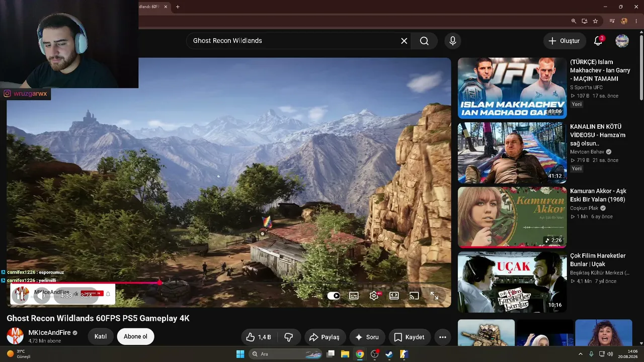Click the install app icon in address bar
Viewport: 644px width, 362px height.
coord(585,21)
